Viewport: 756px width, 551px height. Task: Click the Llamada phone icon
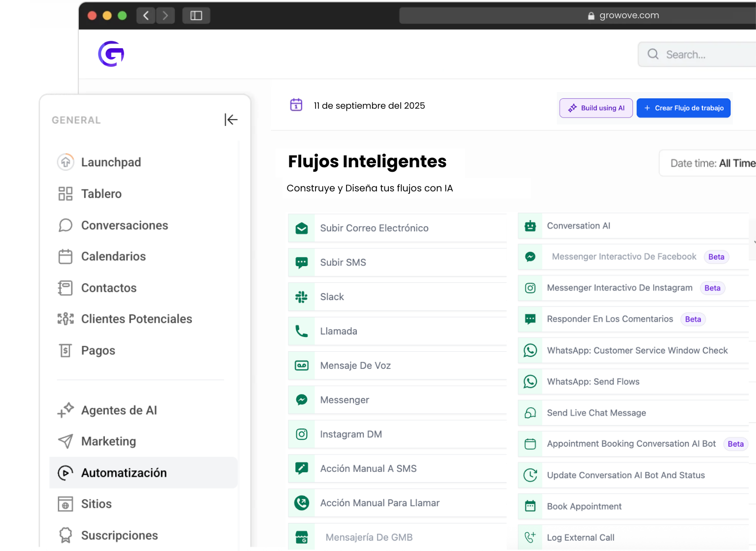coord(302,331)
